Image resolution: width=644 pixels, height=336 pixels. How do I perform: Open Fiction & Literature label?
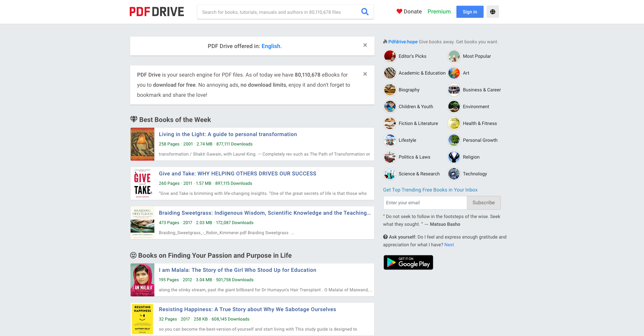(x=418, y=123)
